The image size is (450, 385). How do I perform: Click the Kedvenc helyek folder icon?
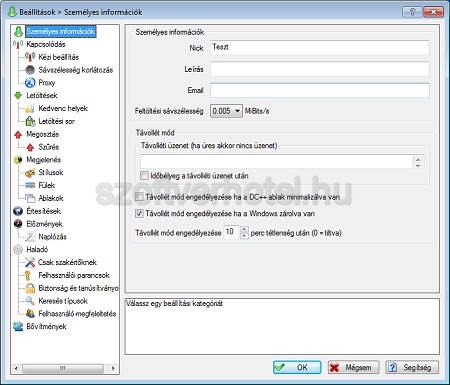tap(30, 108)
